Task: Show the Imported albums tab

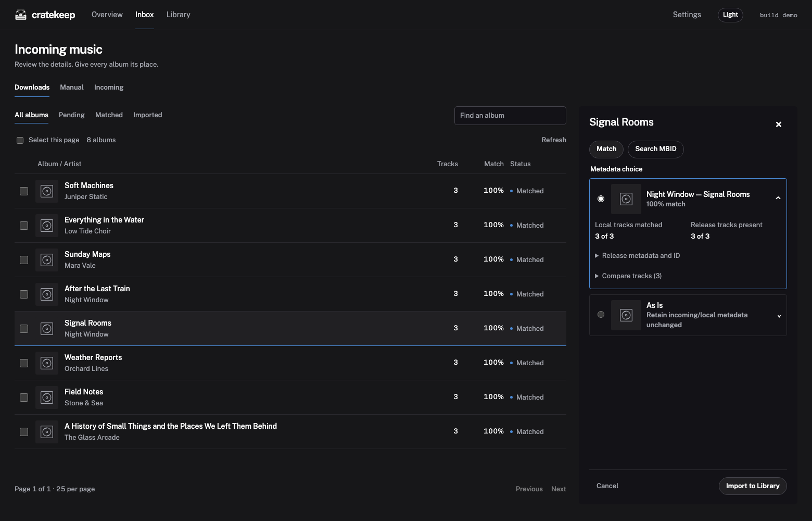Action: coord(148,115)
